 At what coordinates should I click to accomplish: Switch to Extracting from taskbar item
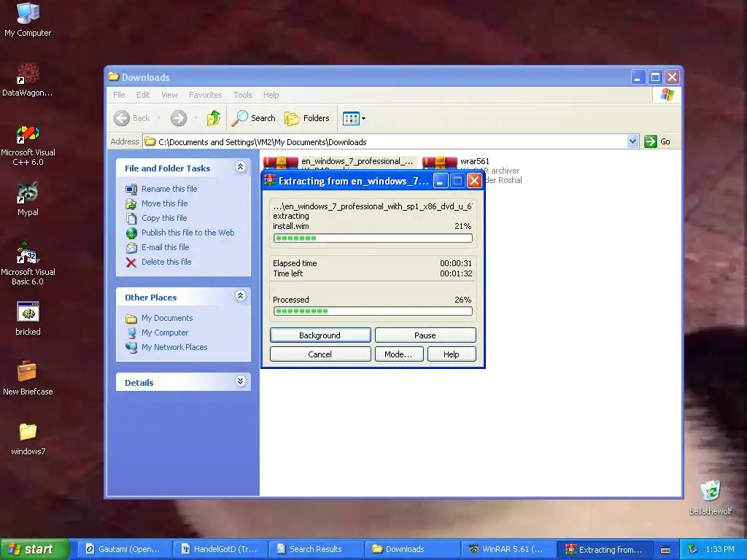click(x=604, y=549)
